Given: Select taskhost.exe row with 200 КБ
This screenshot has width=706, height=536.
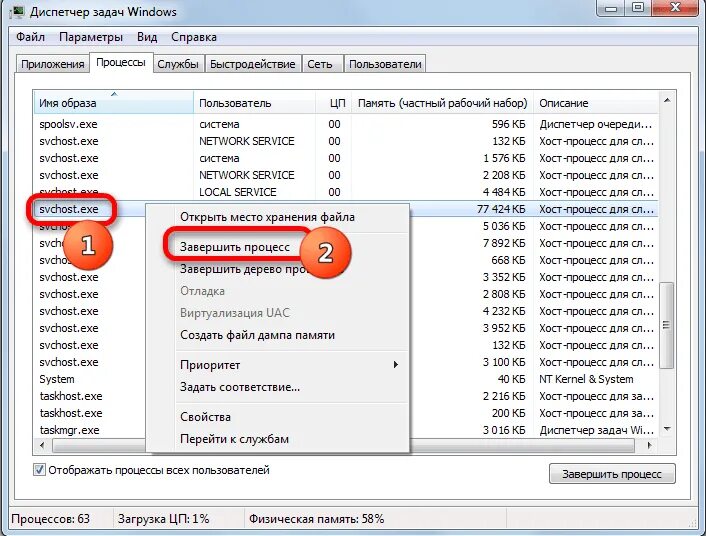Looking at the screenshot, I should point(346,413).
